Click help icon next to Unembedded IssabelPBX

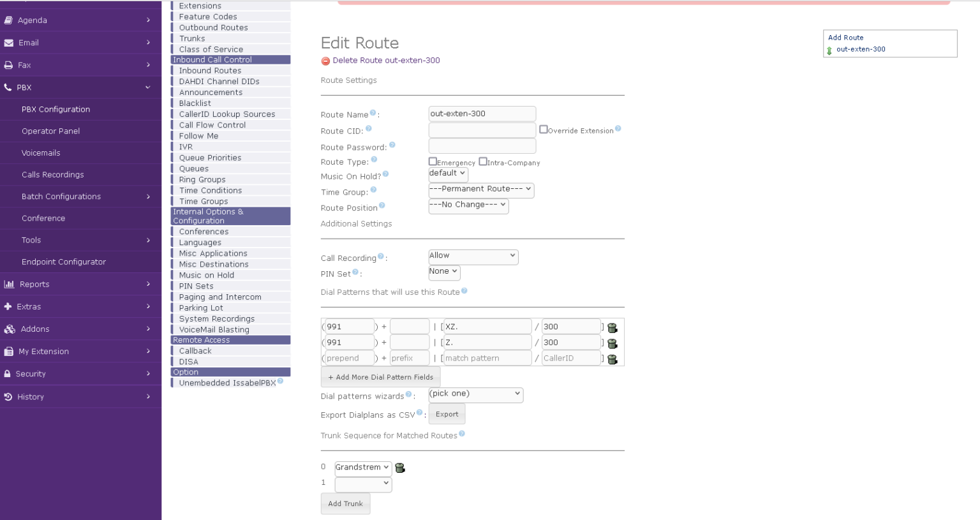click(280, 382)
